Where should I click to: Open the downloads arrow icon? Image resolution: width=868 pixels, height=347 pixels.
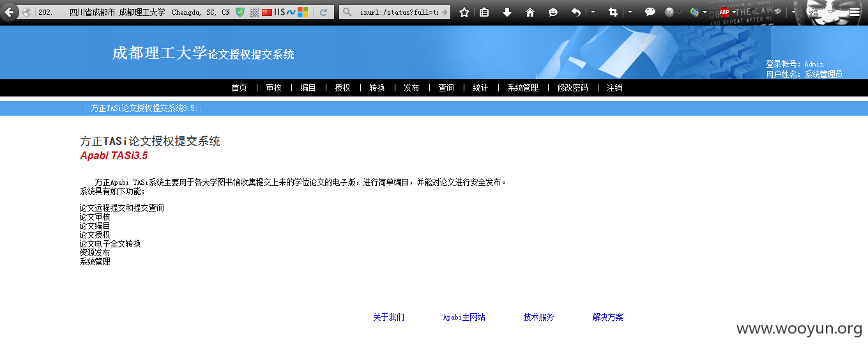point(507,12)
